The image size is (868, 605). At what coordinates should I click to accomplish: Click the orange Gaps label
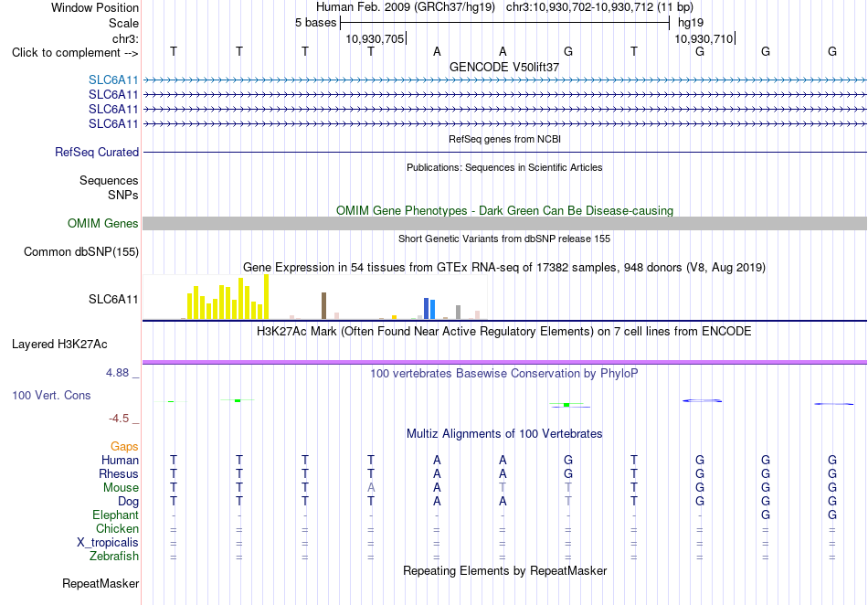click(x=124, y=446)
